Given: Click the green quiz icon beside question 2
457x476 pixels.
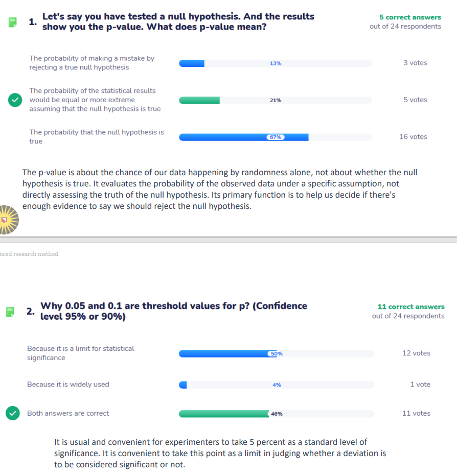Looking at the screenshot, I should point(10,312).
